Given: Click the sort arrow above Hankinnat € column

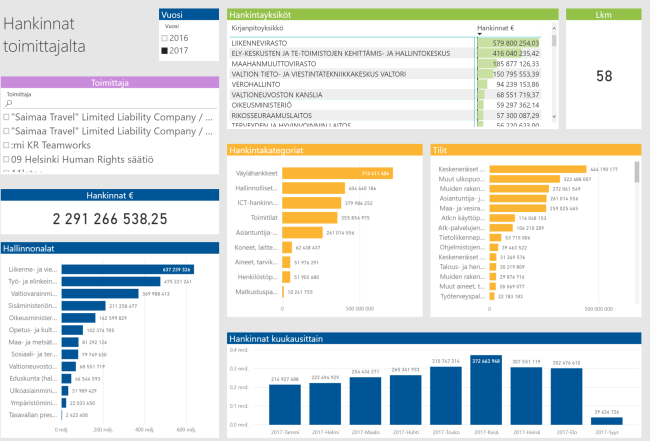Looking at the screenshot, I should pyautogui.click(x=480, y=35).
